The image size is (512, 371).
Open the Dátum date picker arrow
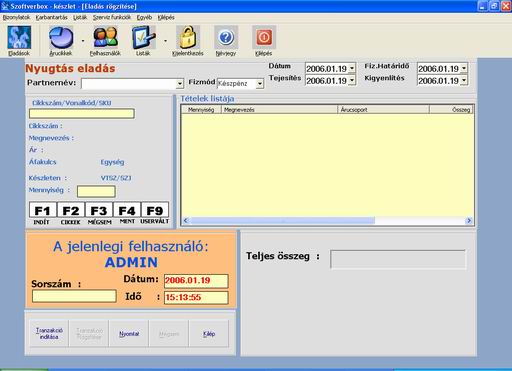click(352, 69)
